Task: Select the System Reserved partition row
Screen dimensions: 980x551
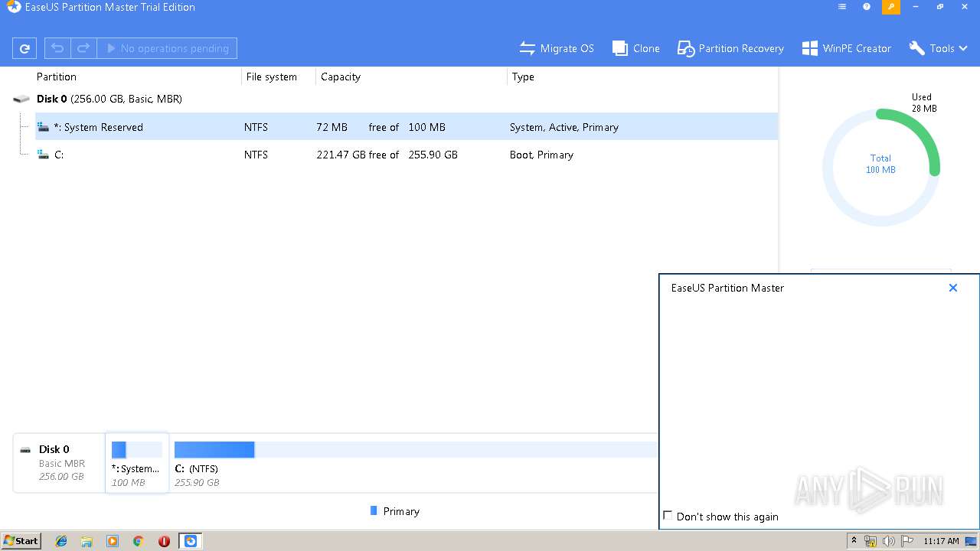Action: [x=407, y=127]
